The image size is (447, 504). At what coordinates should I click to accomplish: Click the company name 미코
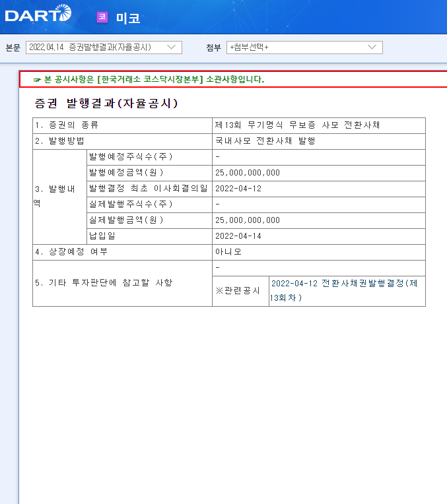(x=128, y=18)
